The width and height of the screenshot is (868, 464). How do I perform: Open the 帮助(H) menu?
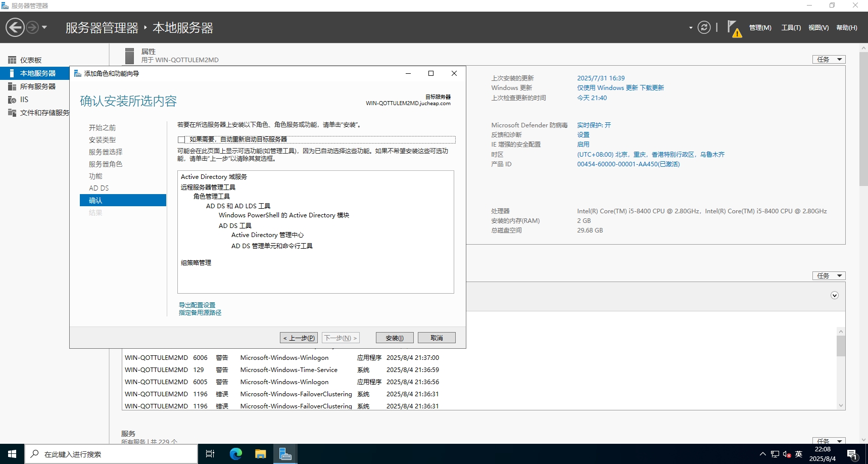point(847,28)
